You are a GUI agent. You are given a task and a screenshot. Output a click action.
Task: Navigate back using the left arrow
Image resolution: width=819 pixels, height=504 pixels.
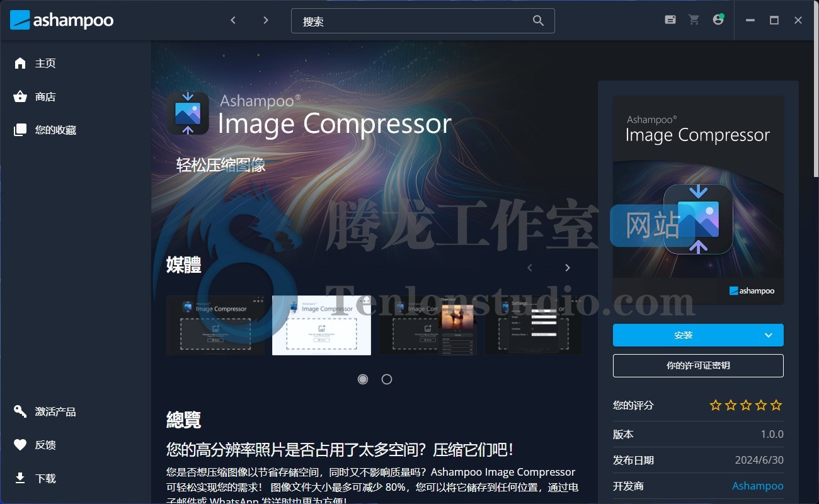pyautogui.click(x=233, y=20)
